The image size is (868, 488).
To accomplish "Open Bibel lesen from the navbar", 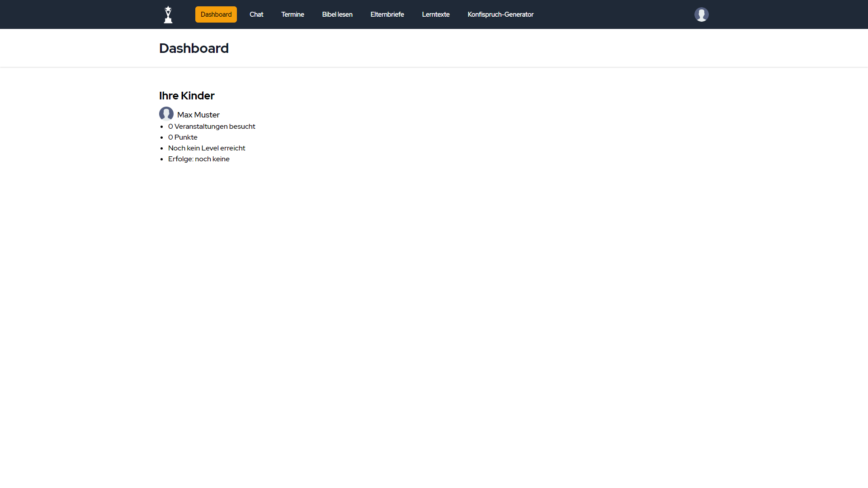I will coord(337,14).
